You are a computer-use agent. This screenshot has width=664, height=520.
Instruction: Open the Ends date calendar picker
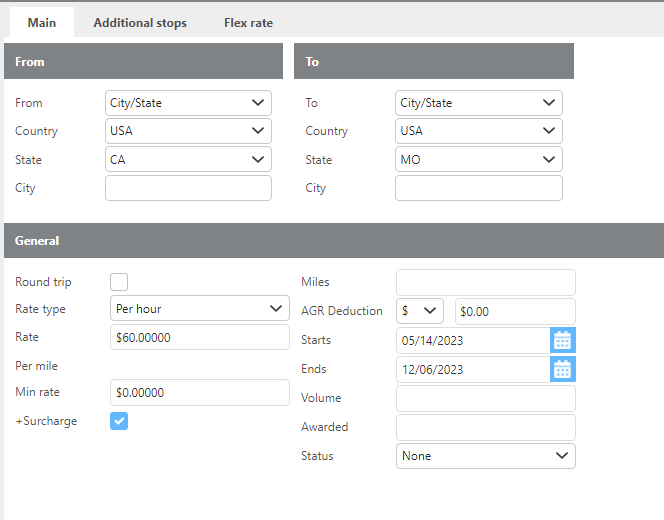[563, 369]
